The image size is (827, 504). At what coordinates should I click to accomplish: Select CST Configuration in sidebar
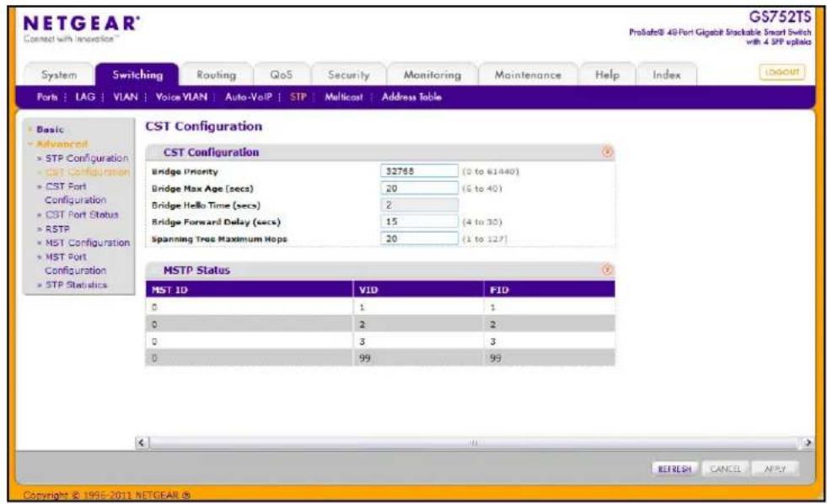pos(87,172)
